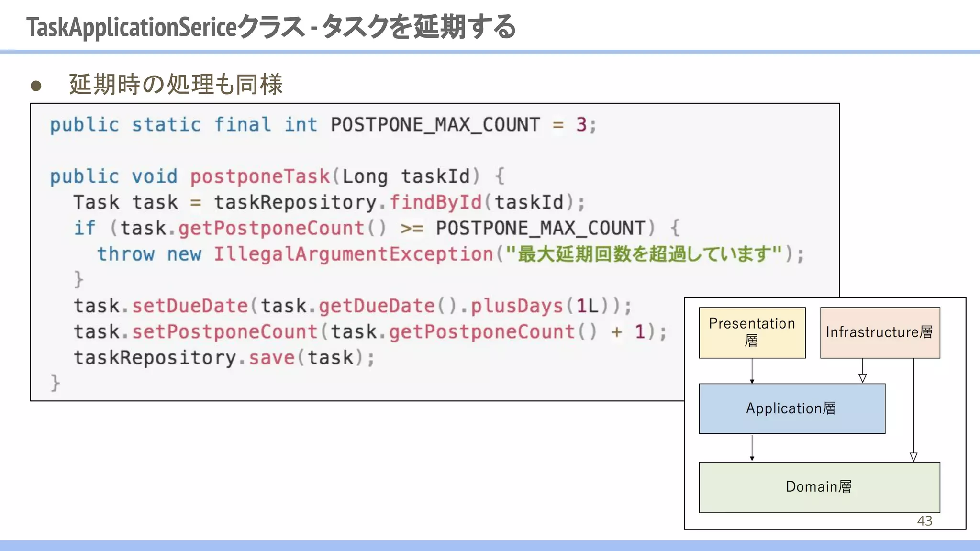Image resolution: width=980 pixels, height=551 pixels.
Task: Click arrow from Presentation層 to Application層
Action: point(752,371)
